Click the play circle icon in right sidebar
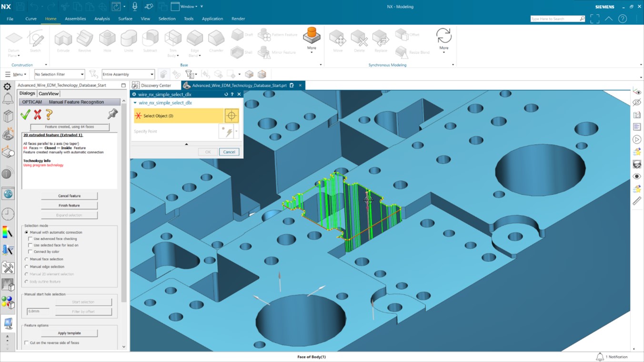Viewport: 644px width, 362px height. (637, 139)
